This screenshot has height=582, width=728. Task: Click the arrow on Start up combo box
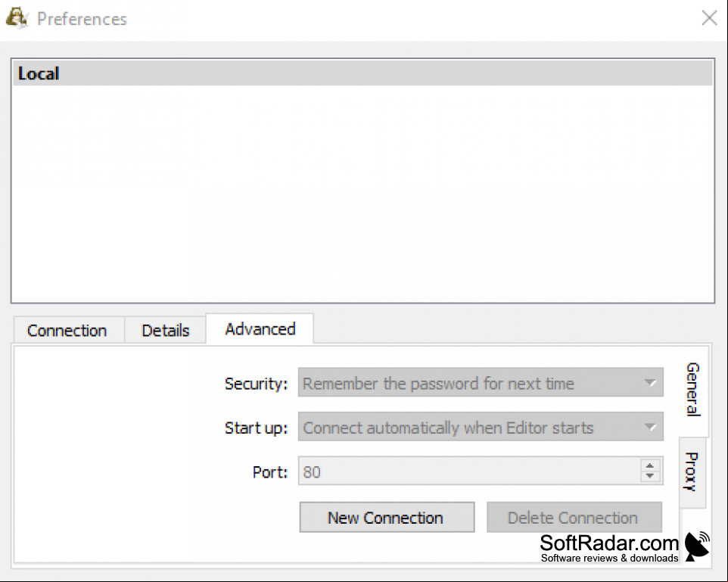650,427
